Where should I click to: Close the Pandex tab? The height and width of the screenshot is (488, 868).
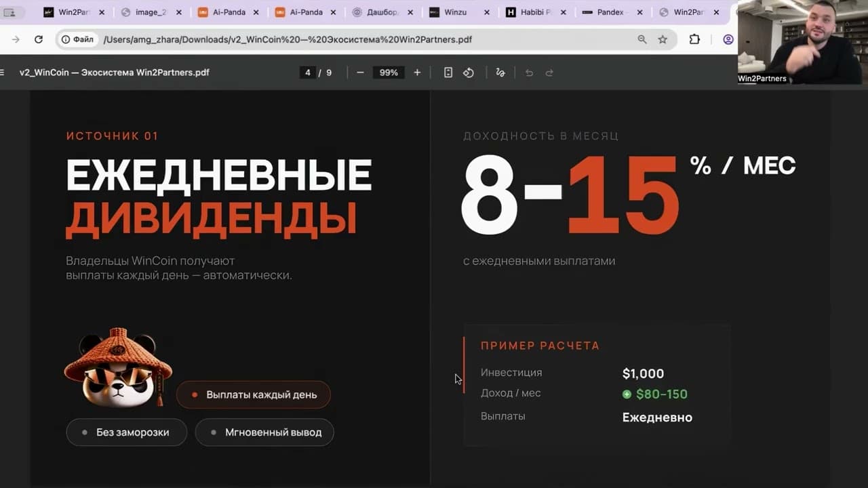click(x=640, y=12)
